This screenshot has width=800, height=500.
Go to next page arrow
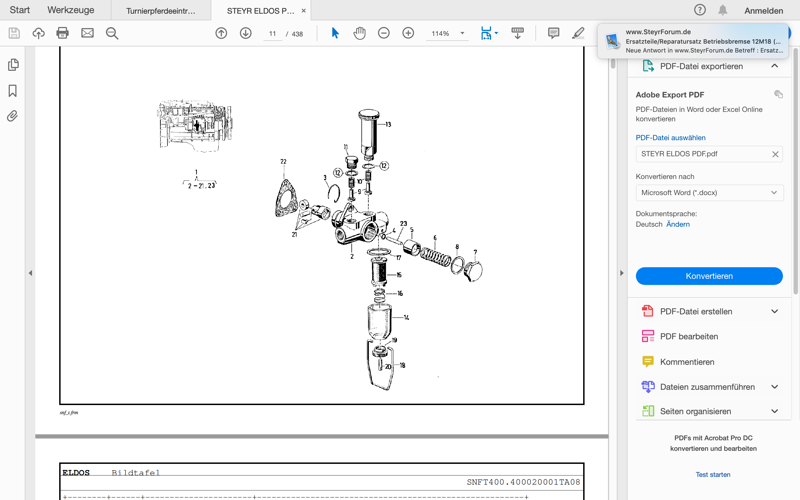click(245, 33)
